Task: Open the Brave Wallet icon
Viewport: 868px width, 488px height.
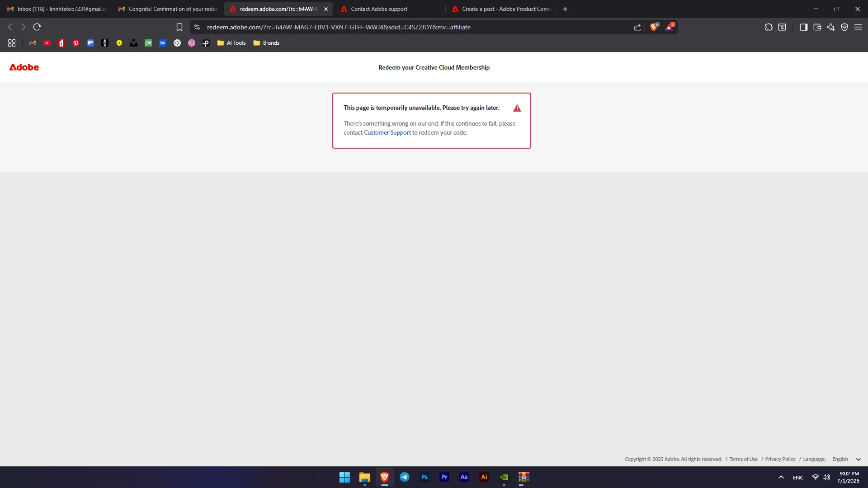Action: (x=817, y=27)
